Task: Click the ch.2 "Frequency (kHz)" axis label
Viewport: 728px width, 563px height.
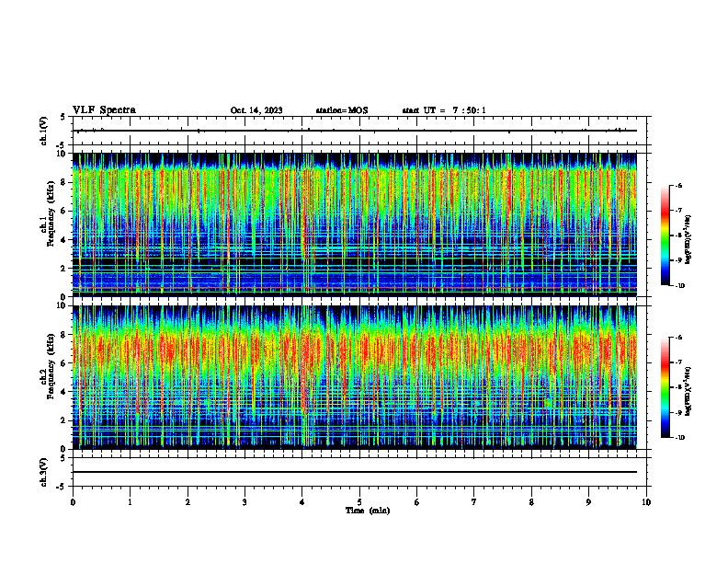Action: (x=50, y=366)
